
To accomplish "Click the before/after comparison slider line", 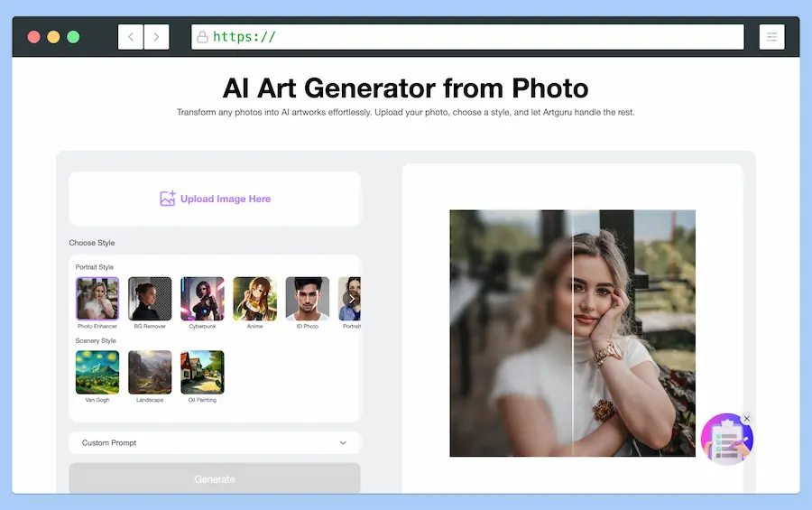I will pos(573,334).
